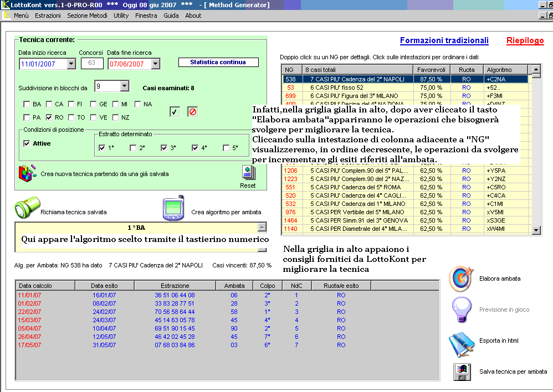Sort by the Algoritmo column header

pyautogui.click(x=505, y=70)
